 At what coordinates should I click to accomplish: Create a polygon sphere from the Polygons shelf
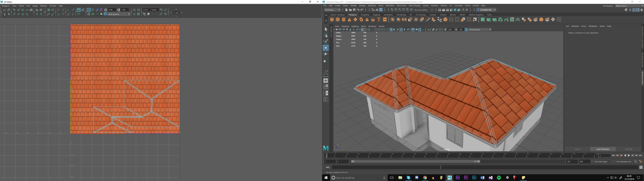click(x=332, y=19)
